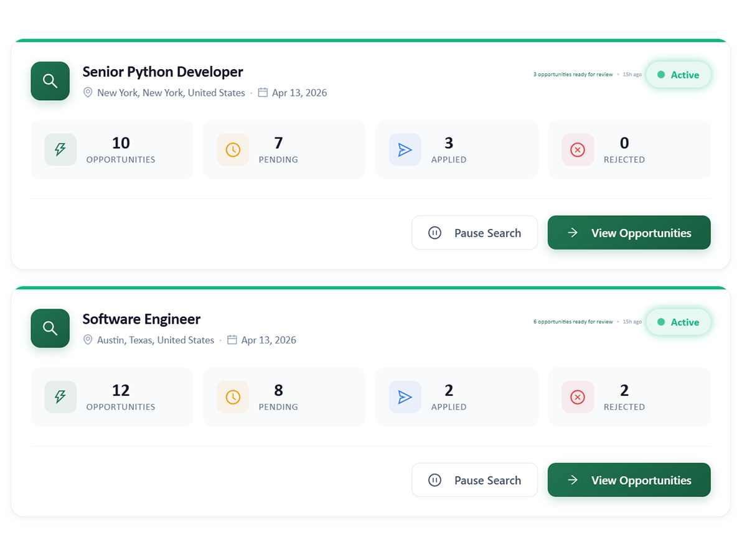This screenshot has height=560, width=747.
Task: Click the paper plane Applied icon showing 3
Action: [405, 149]
